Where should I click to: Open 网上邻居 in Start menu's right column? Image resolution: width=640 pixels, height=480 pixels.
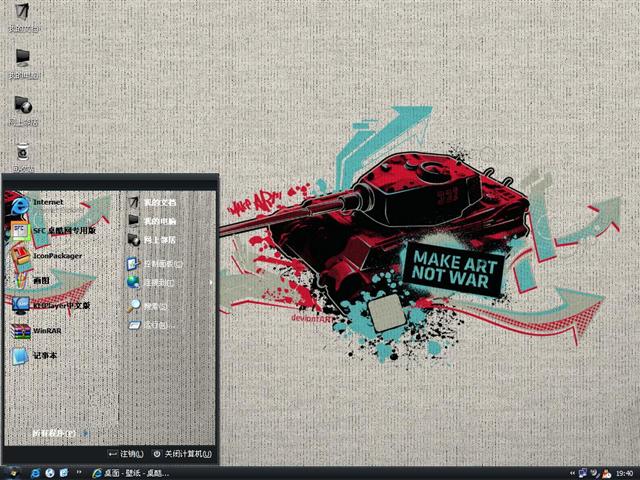coord(151,240)
